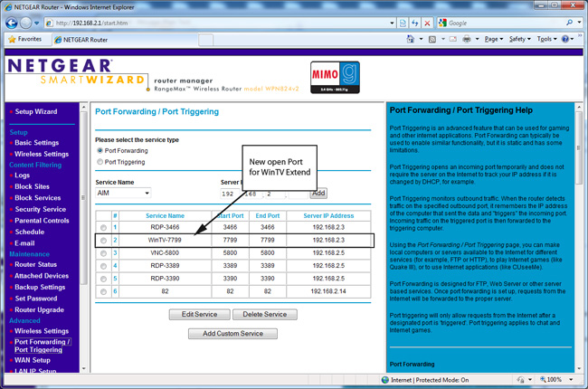This screenshot has width=588, height=389.
Task: Open search provider options dropdown arrow
Action: coord(579,23)
